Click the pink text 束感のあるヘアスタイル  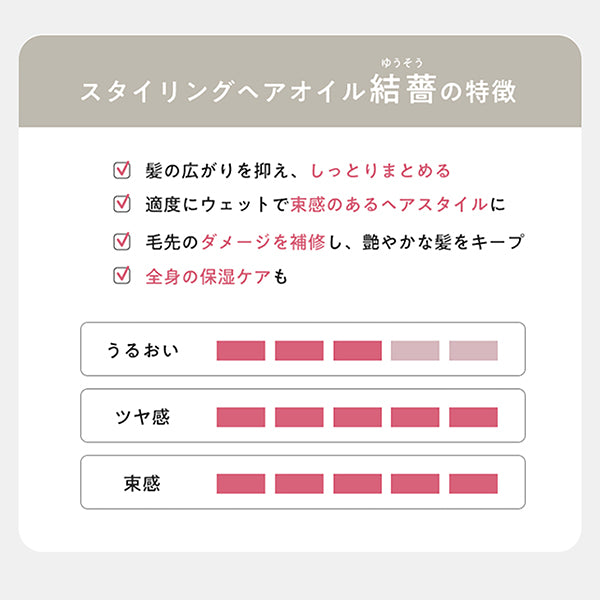point(390,206)
